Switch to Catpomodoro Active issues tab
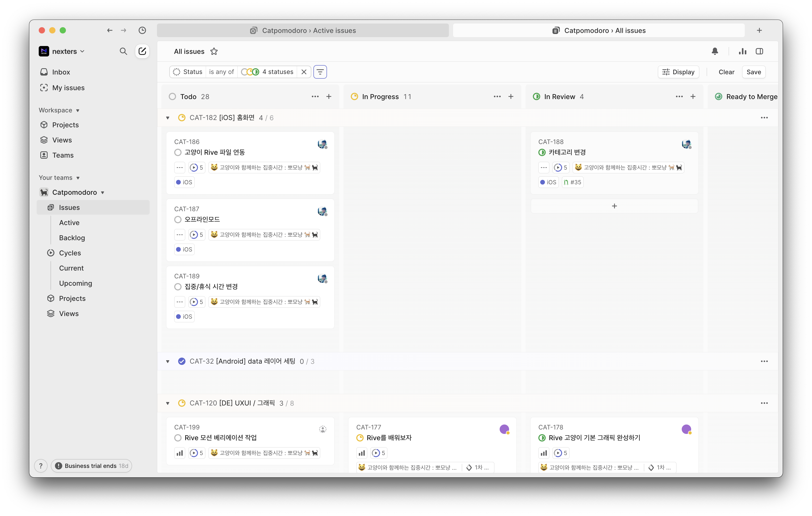The height and width of the screenshot is (516, 812). pyautogui.click(x=302, y=30)
